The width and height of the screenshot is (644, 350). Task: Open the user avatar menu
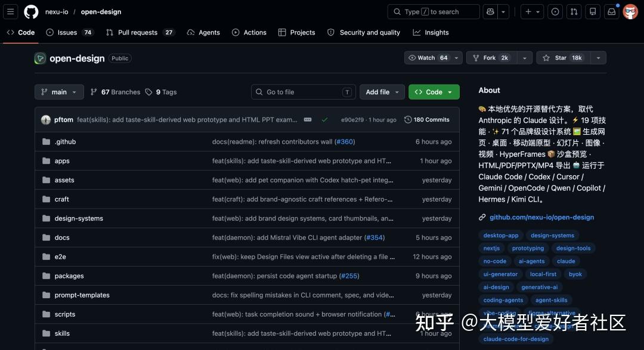tap(630, 11)
